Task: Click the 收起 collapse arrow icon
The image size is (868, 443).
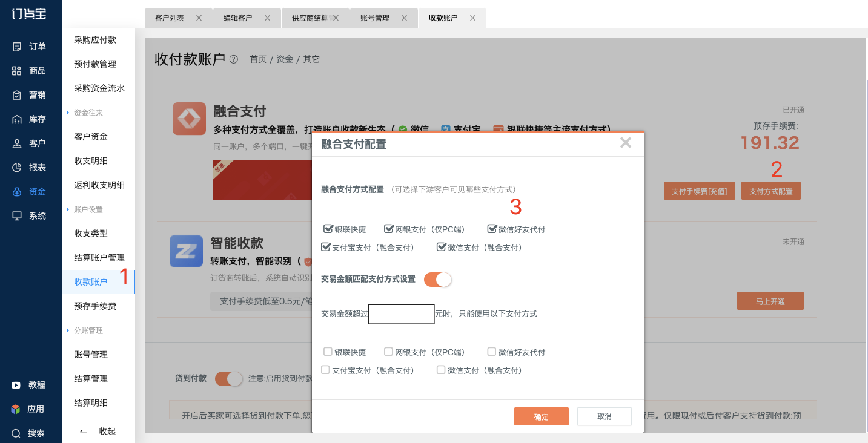Action: pos(84,432)
